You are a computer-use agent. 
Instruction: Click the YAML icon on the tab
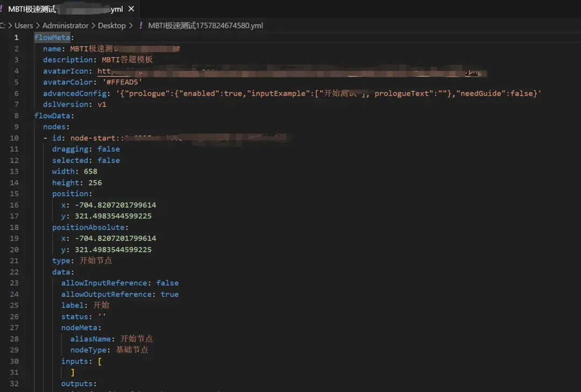2,9
